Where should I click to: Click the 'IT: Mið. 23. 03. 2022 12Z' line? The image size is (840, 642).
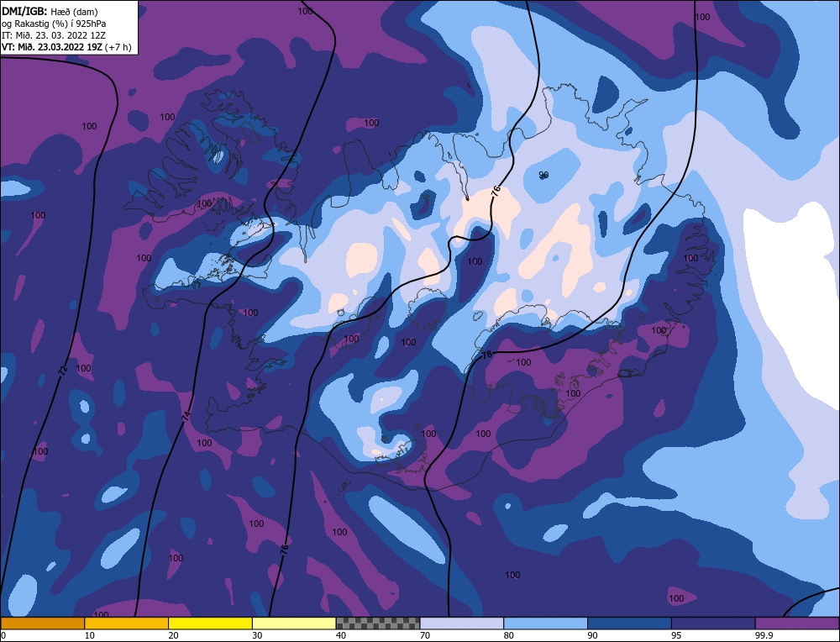pos(54,35)
